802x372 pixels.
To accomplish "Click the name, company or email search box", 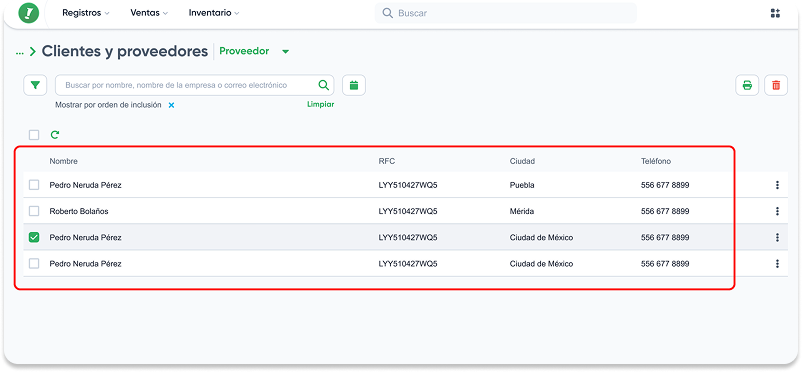I will pyautogui.click(x=194, y=85).
